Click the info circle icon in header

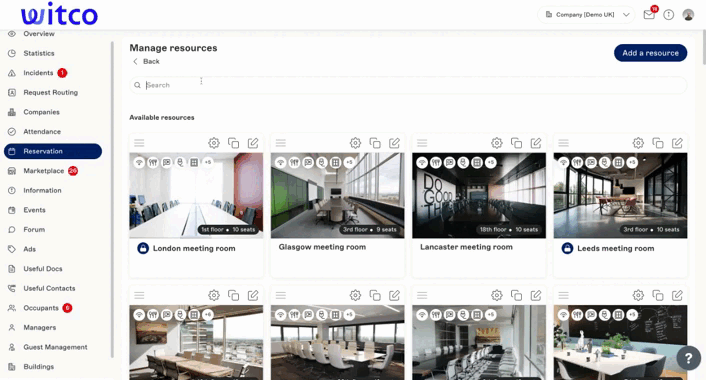click(669, 15)
